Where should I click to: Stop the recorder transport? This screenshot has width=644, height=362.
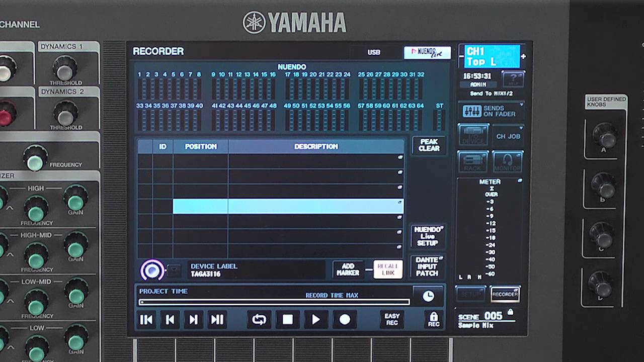pyautogui.click(x=288, y=320)
